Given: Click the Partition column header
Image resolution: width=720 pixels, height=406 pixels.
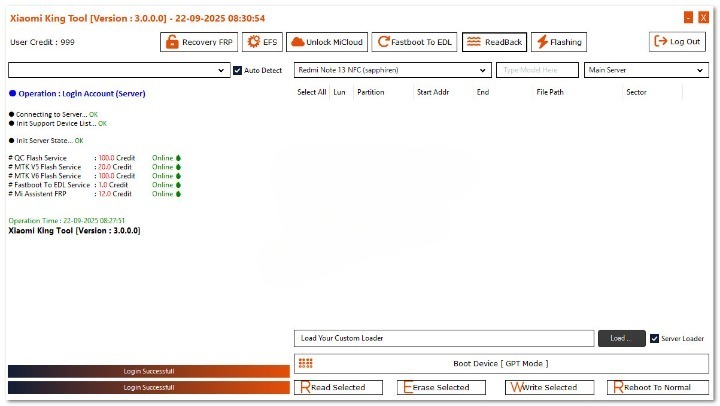Looking at the screenshot, I should (371, 92).
